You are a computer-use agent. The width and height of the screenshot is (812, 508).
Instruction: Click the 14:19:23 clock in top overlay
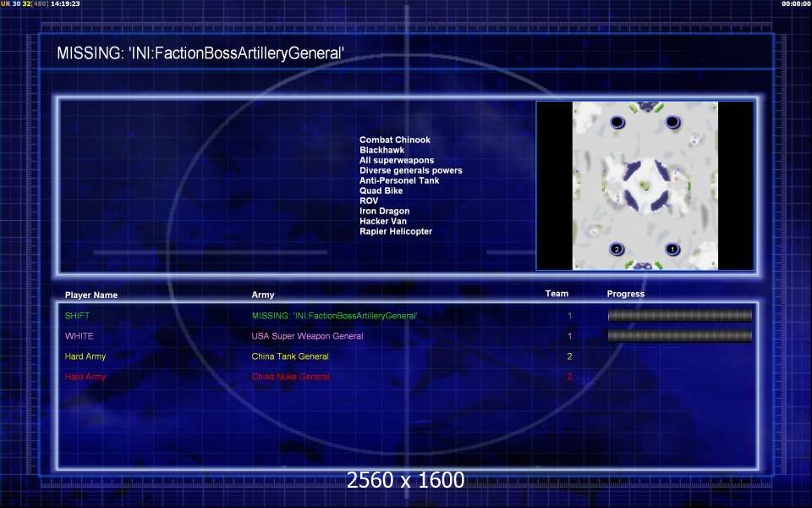pyautogui.click(x=65, y=4)
